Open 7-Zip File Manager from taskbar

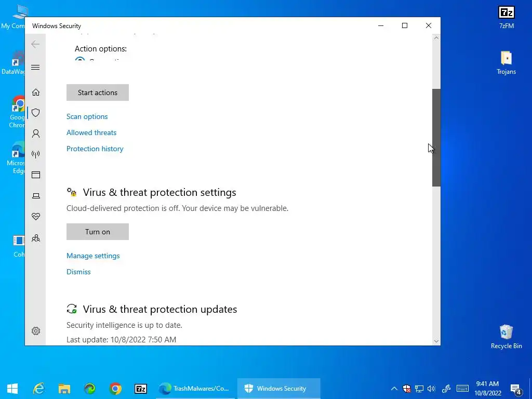(140, 389)
